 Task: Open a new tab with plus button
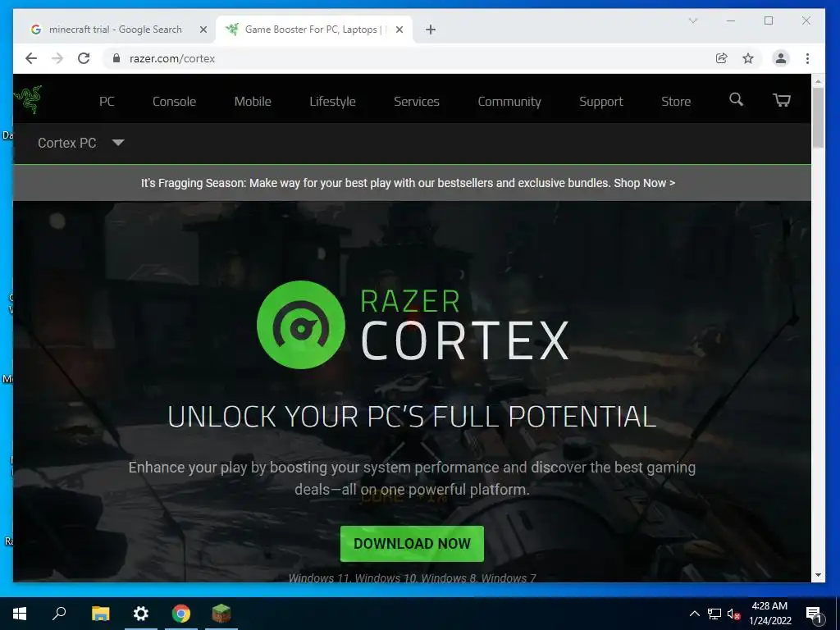(x=431, y=30)
